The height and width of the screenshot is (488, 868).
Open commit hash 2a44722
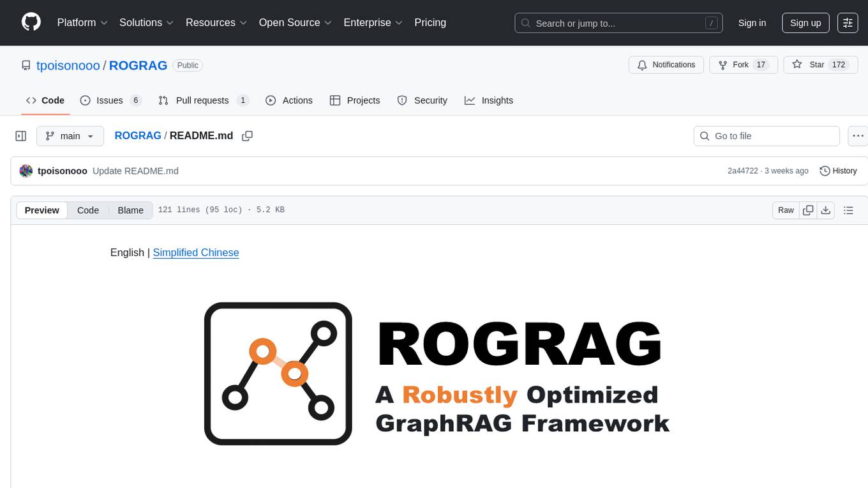click(x=743, y=171)
